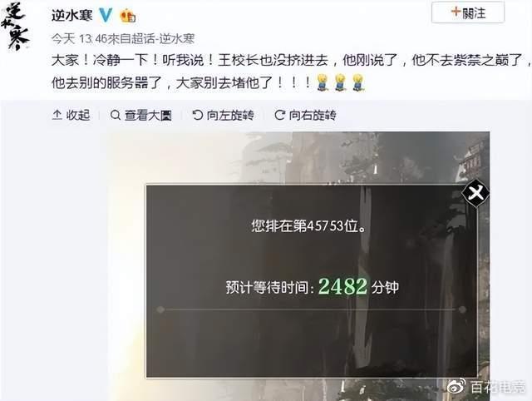The height and width of the screenshot is (401, 532).
Task: Click the blue V verified badge
Action: pyautogui.click(x=106, y=15)
